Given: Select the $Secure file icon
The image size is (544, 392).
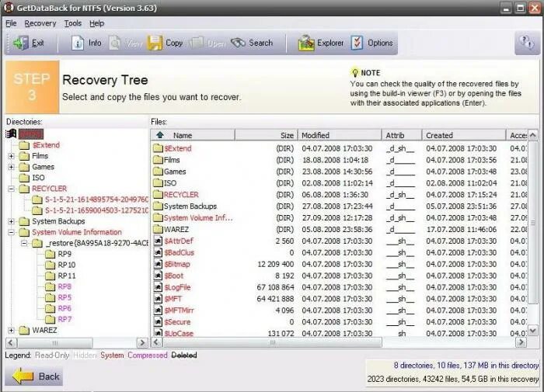Looking at the screenshot, I should click(158, 322).
